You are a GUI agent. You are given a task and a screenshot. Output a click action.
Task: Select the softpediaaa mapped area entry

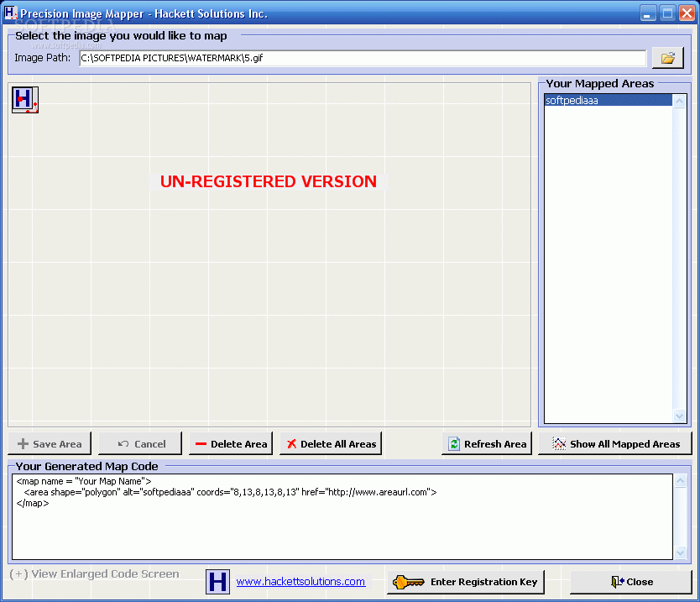[x=608, y=101]
